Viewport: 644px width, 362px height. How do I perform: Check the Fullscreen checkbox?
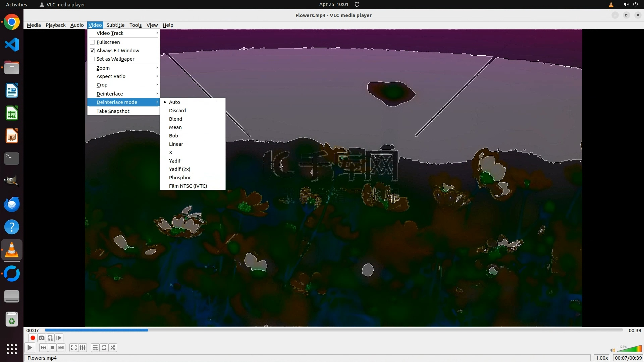(x=92, y=42)
